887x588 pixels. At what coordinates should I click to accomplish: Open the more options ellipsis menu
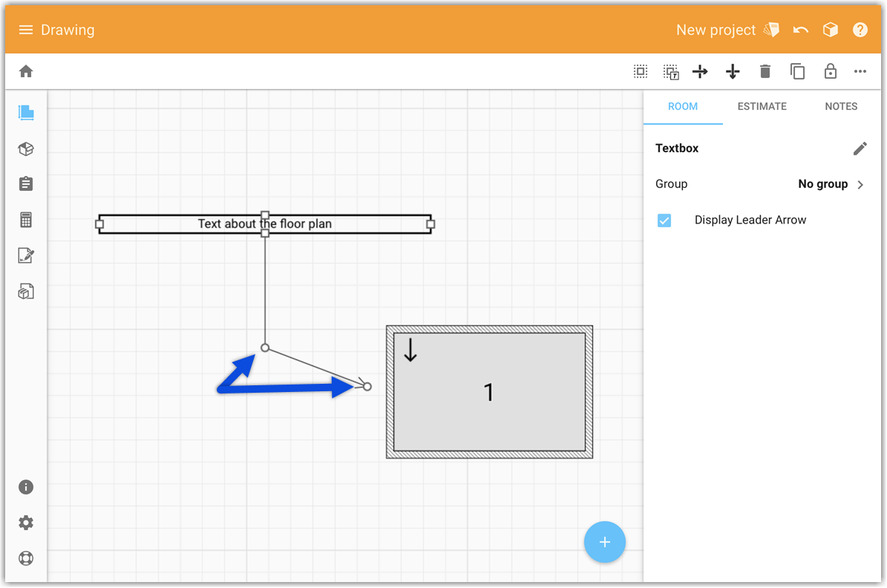860,71
